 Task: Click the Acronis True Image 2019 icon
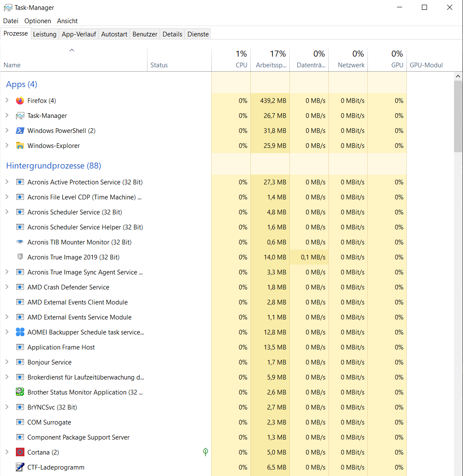pyautogui.click(x=20, y=257)
